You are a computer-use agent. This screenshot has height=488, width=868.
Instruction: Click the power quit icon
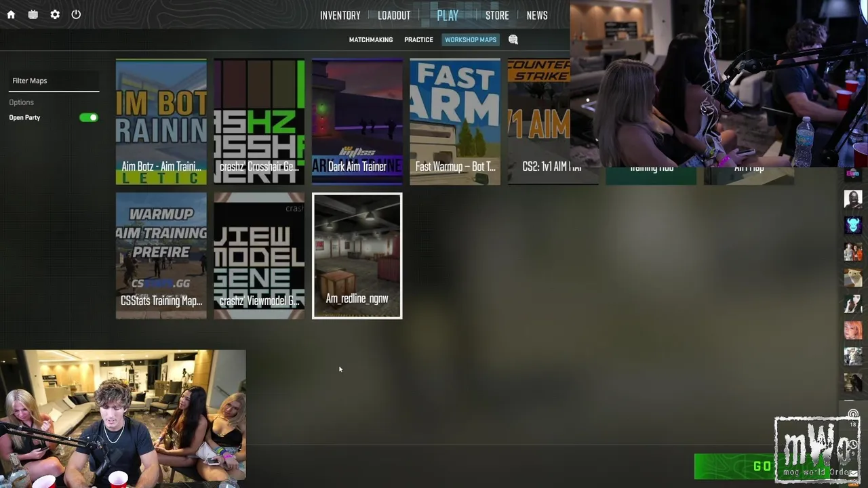point(76,14)
